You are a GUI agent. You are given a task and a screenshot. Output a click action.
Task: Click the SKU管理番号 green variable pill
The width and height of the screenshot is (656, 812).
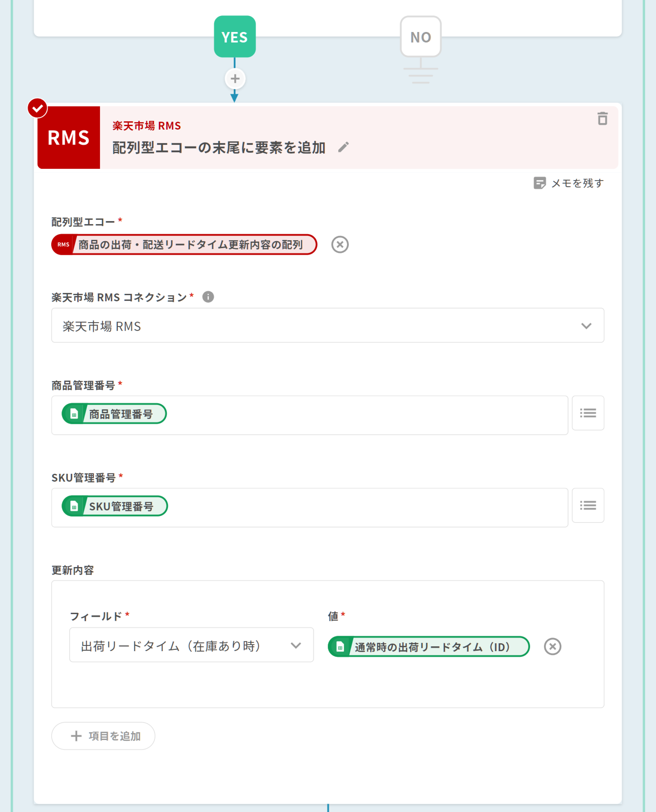(115, 506)
